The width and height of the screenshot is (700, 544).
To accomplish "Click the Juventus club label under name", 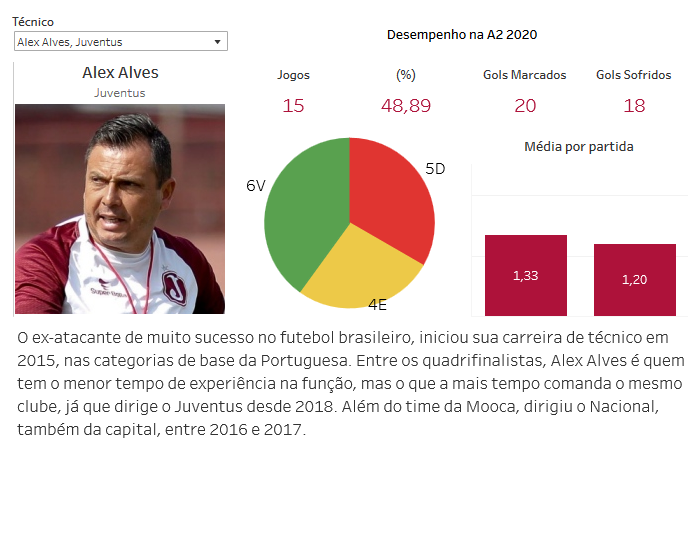I will 120,93.
